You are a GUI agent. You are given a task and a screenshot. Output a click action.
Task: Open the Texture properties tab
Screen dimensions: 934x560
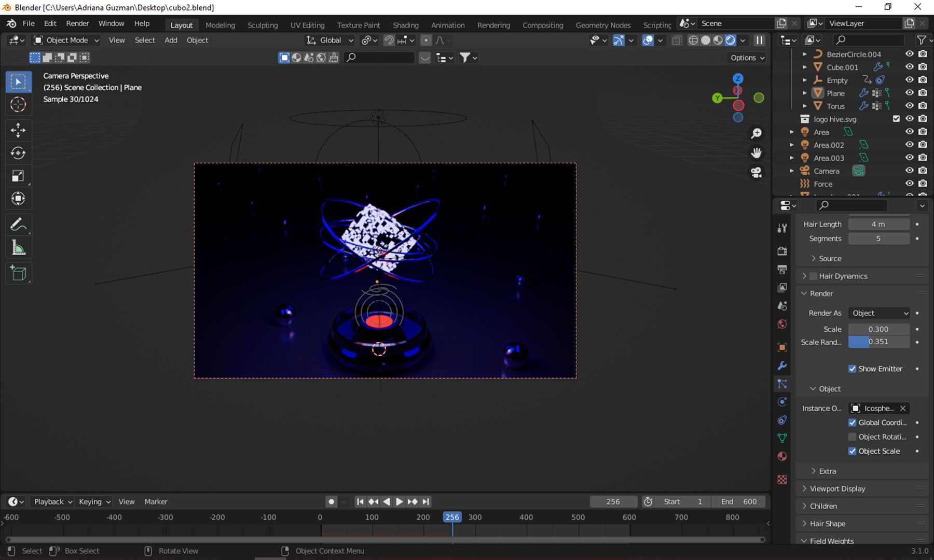pos(782,480)
